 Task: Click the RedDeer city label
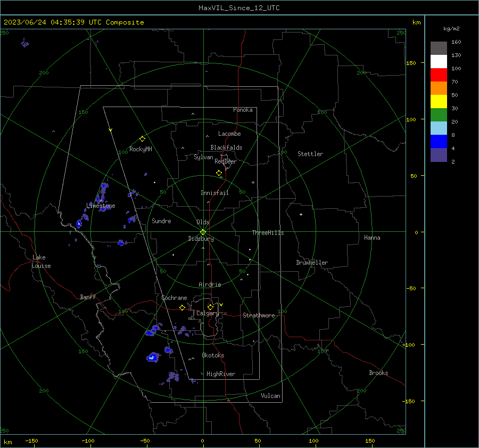point(226,161)
